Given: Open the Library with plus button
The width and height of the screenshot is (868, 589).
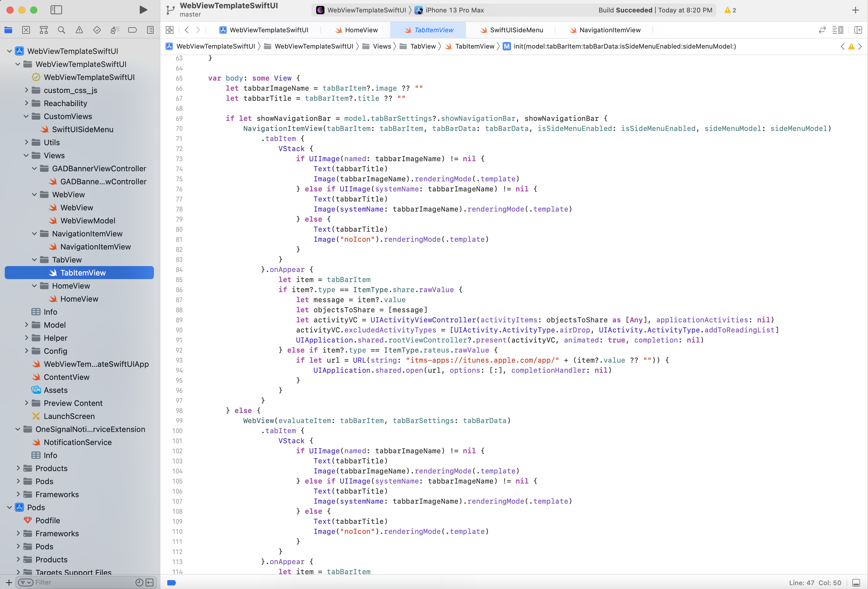Looking at the screenshot, I should tap(855, 10).
